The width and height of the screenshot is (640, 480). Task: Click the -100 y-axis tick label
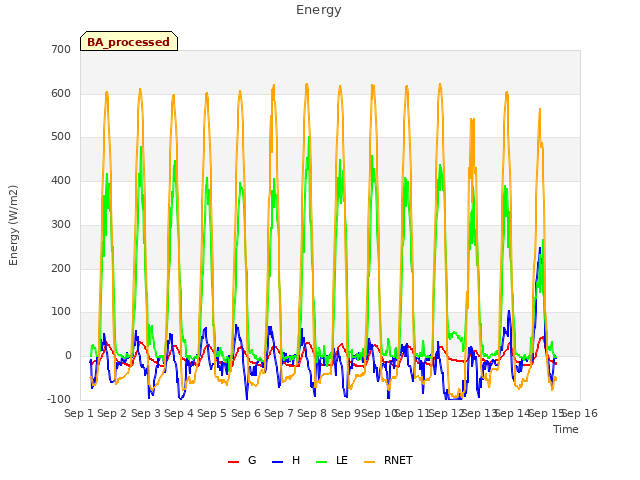click(59, 399)
